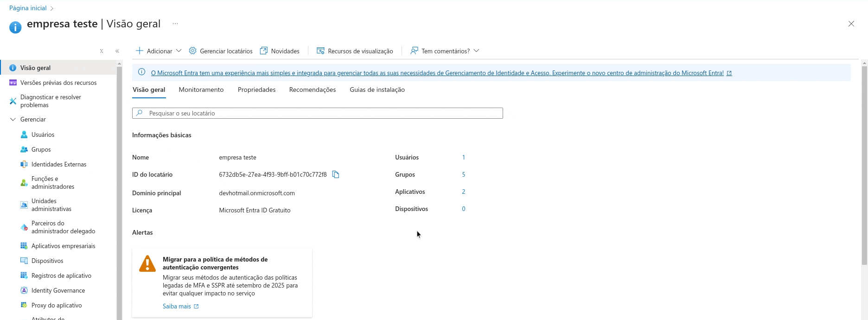The width and height of the screenshot is (868, 320).
Task: Open Usuários in the sidebar tree
Action: 43,134
